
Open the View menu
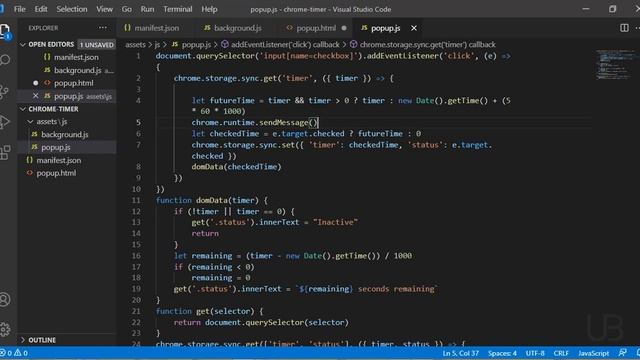104,9
